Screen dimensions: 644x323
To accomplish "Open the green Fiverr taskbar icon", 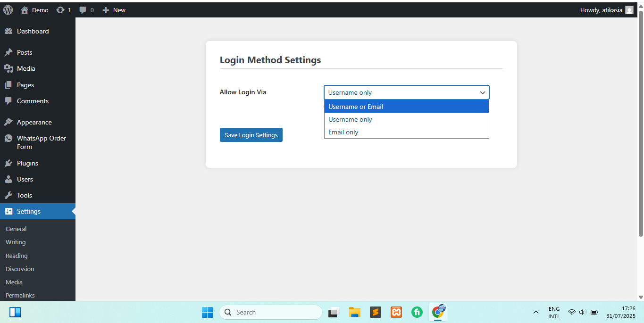I will (x=417, y=312).
